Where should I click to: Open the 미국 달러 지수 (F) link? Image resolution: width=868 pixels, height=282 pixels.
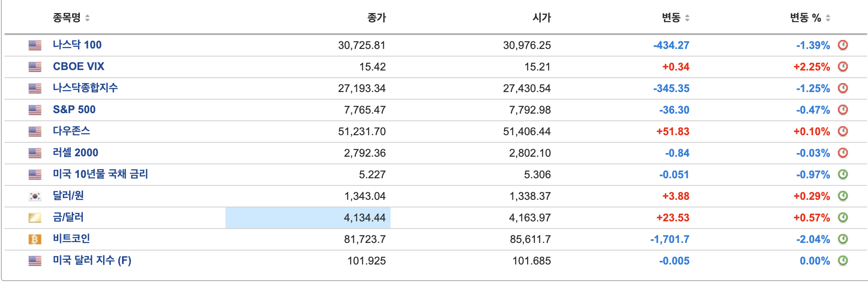92,260
